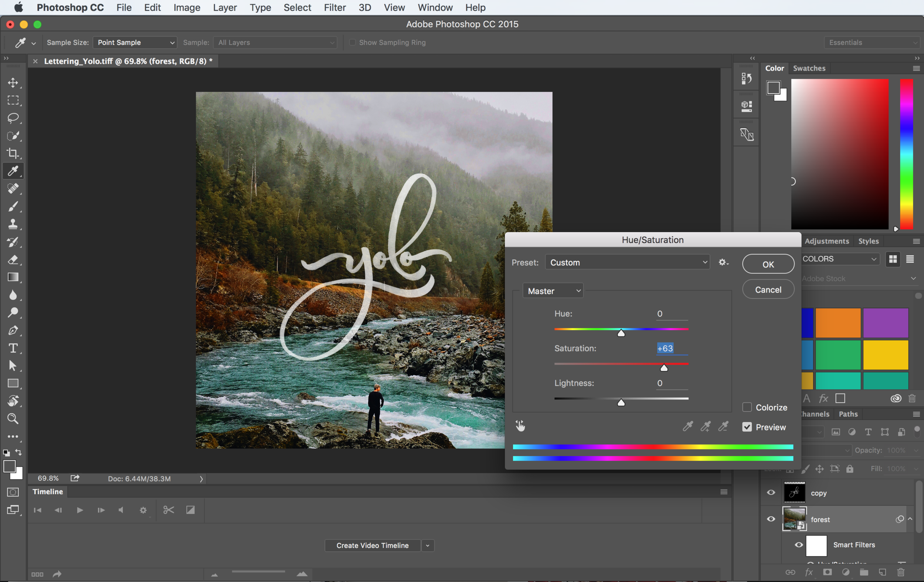Select the Rectangular Marquee tool
Viewport: 924px width, 582px height.
click(x=13, y=100)
